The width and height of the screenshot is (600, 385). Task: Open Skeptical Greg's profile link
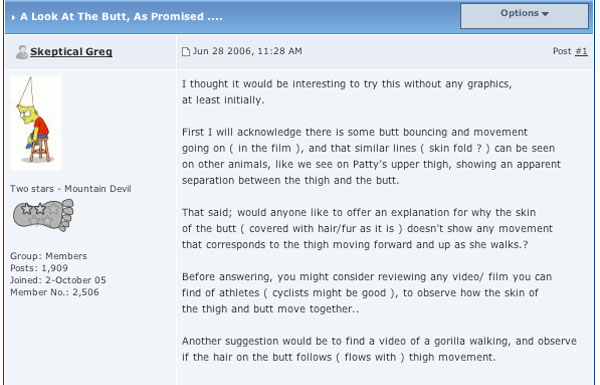click(71, 51)
